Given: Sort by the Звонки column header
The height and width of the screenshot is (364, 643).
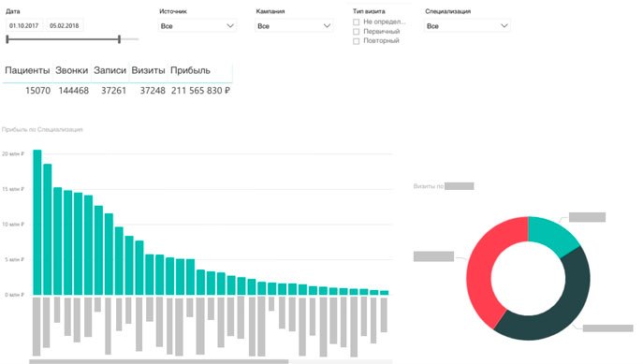Looking at the screenshot, I should point(72,70).
